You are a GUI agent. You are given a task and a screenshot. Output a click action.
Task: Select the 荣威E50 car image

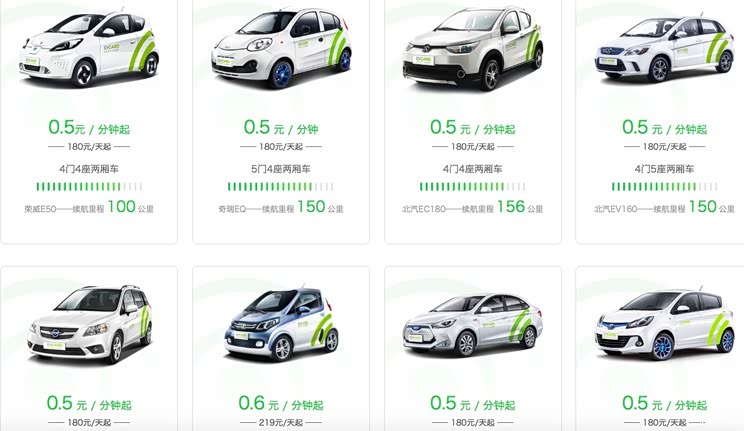pos(89,47)
